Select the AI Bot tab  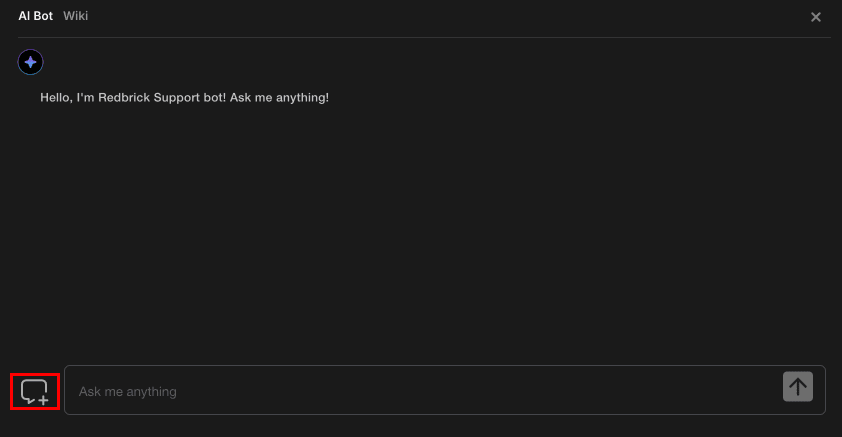35,16
